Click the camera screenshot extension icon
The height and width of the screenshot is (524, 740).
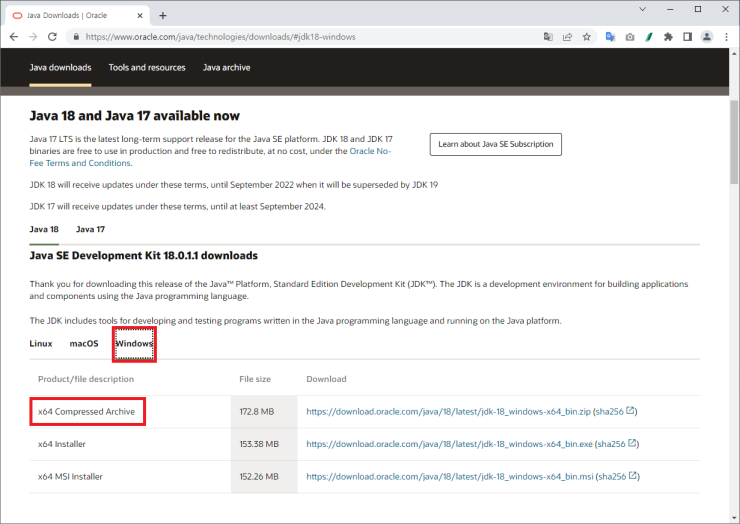click(x=629, y=37)
